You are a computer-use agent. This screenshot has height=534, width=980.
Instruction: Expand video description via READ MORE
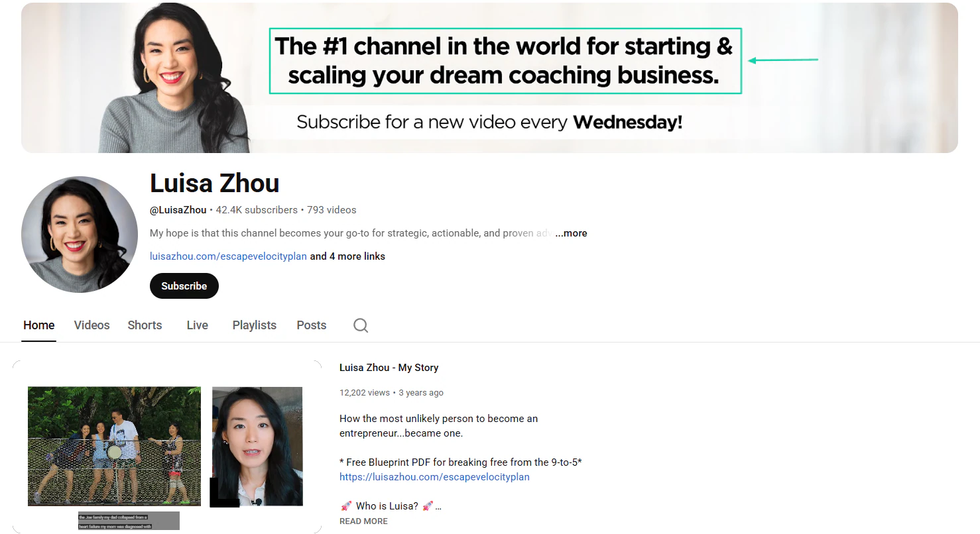tap(363, 521)
